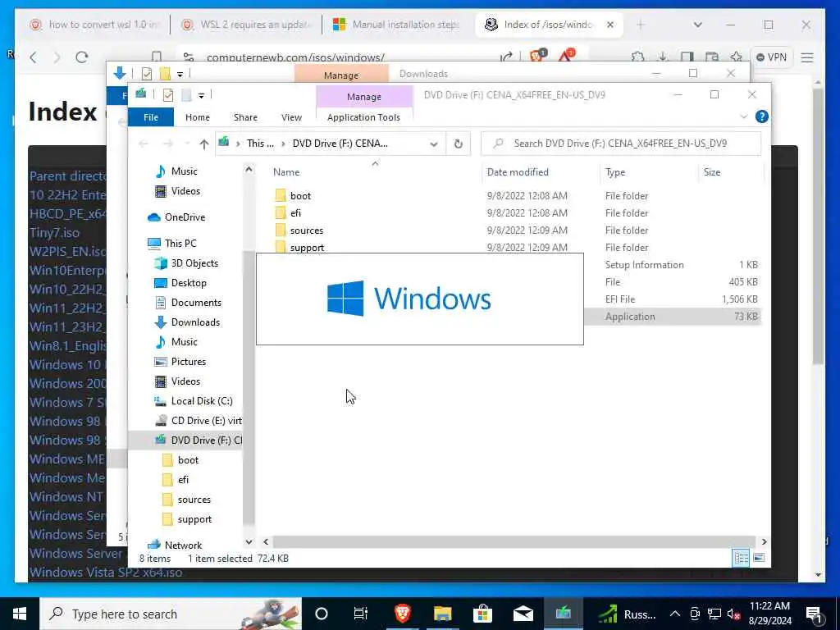This screenshot has width=840, height=630.
Task: Open the Customize Quick Access Toolbar dropdown
Action: (x=201, y=95)
